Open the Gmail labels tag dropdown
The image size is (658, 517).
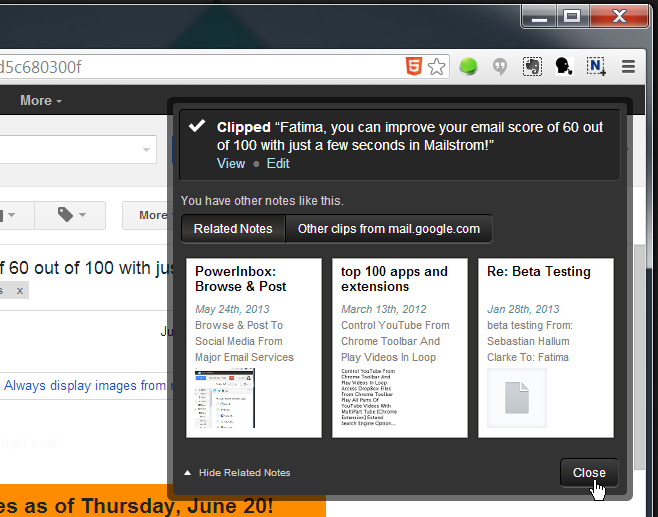coord(70,215)
